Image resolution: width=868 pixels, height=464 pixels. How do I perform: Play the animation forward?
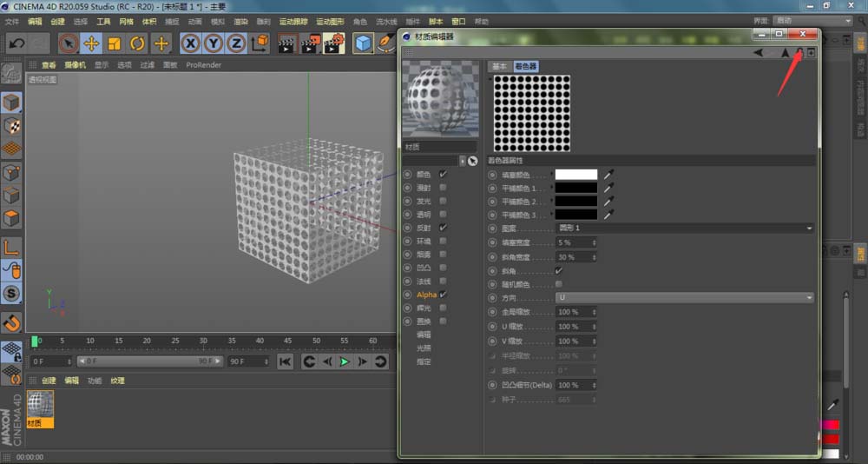point(345,362)
